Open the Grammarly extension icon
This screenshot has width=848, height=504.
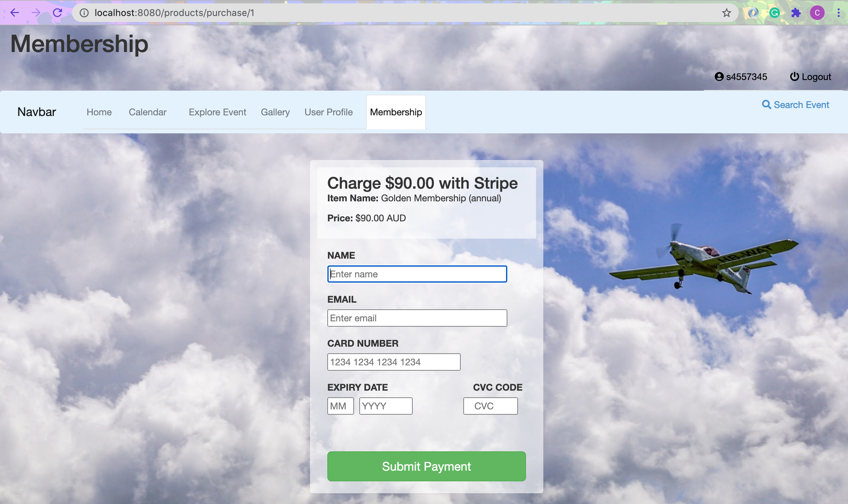coord(774,13)
